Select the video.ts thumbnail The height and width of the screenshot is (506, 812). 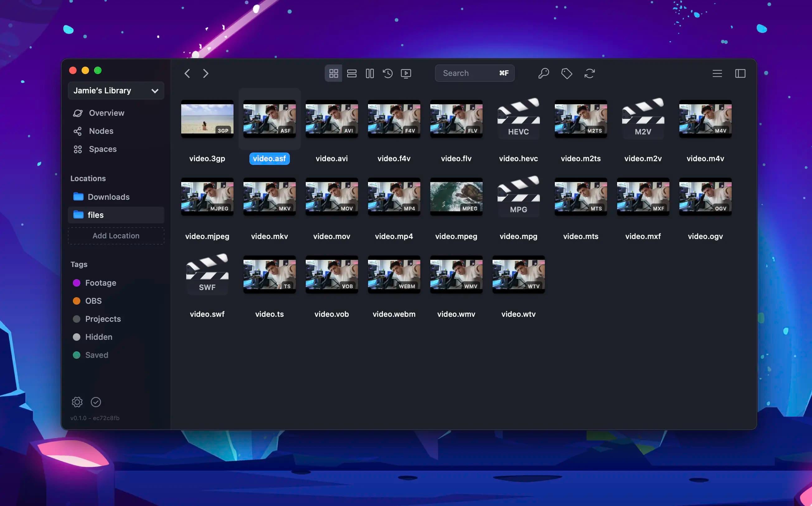pos(270,274)
